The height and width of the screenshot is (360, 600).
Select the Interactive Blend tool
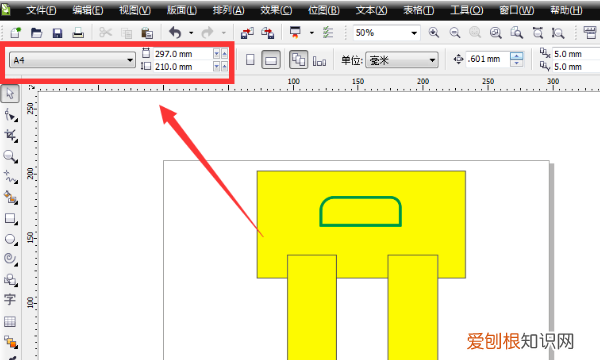pos(11,342)
